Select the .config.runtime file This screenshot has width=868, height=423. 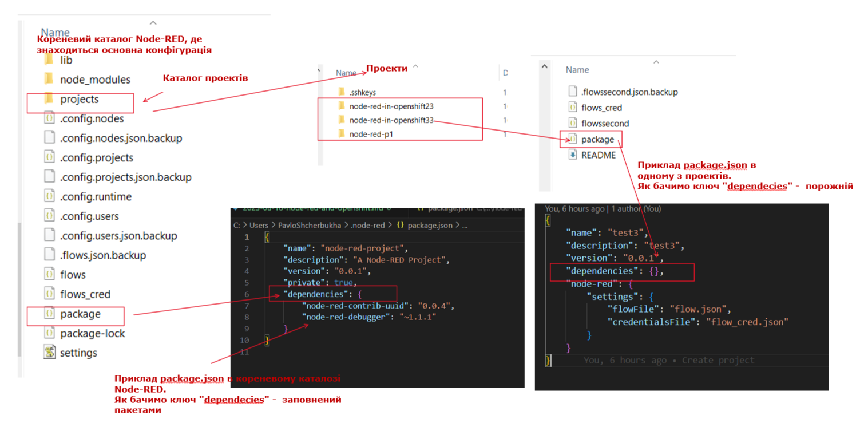[x=96, y=196]
